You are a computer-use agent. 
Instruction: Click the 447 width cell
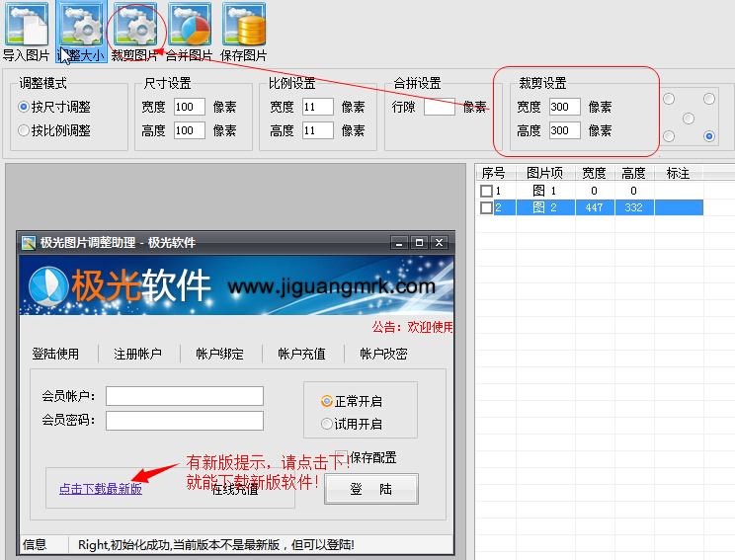point(595,207)
